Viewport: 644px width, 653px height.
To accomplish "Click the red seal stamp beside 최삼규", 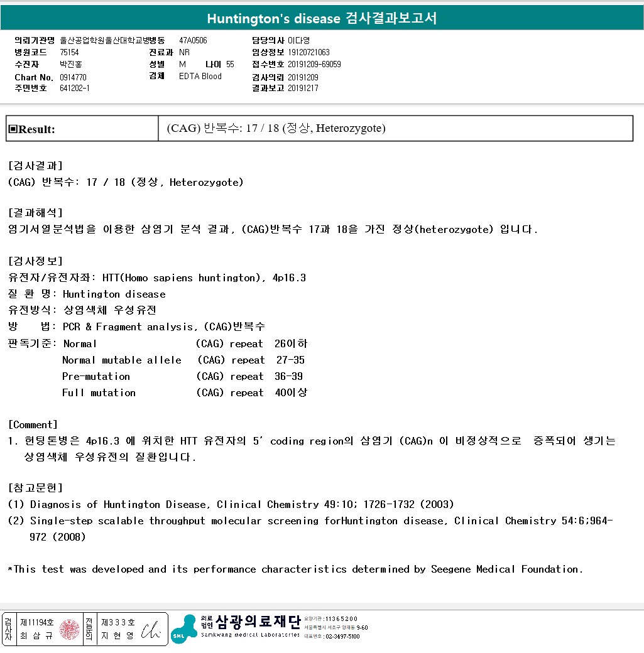I will [69, 629].
